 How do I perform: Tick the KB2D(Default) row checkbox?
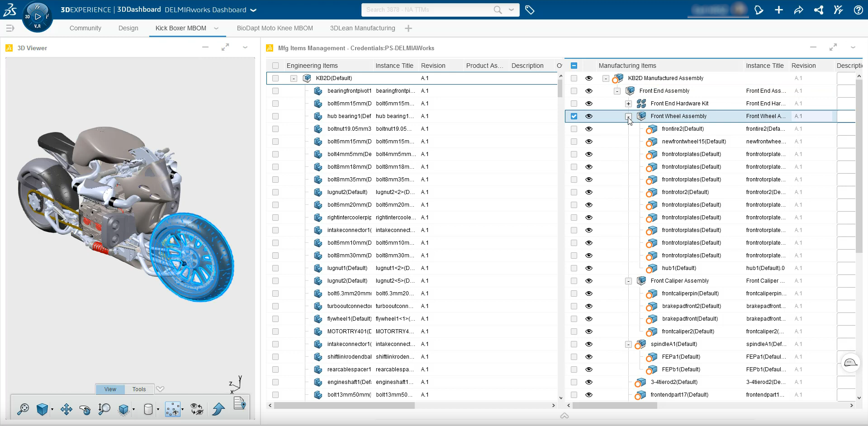point(275,78)
